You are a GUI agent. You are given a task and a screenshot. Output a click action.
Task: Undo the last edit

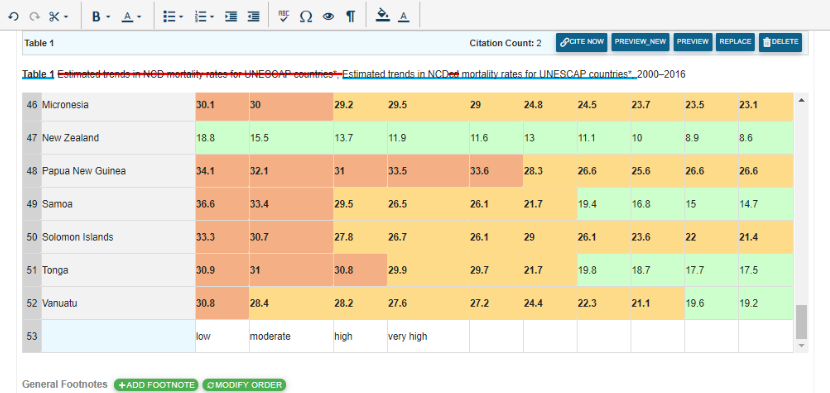pyautogui.click(x=14, y=17)
